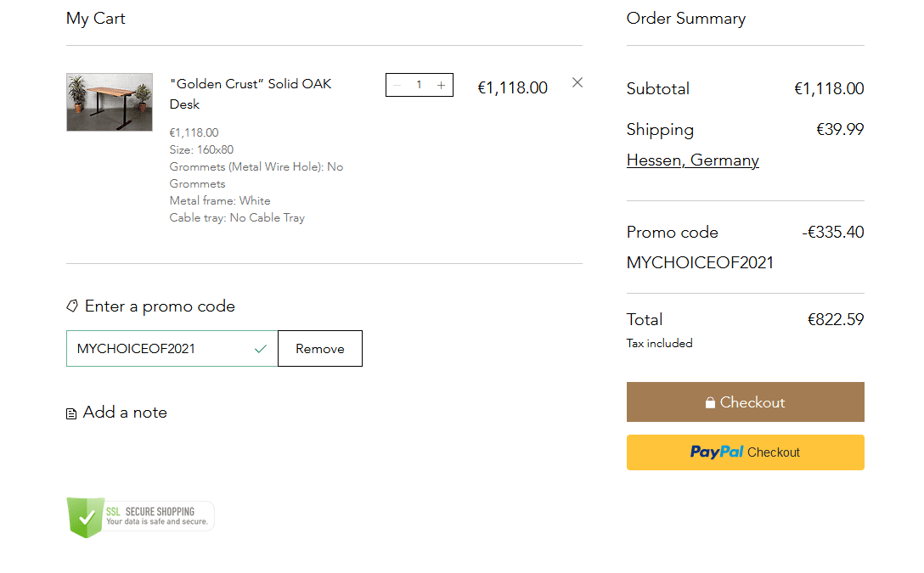
Task: Click the note icon beside Add a note
Action: [71, 413]
